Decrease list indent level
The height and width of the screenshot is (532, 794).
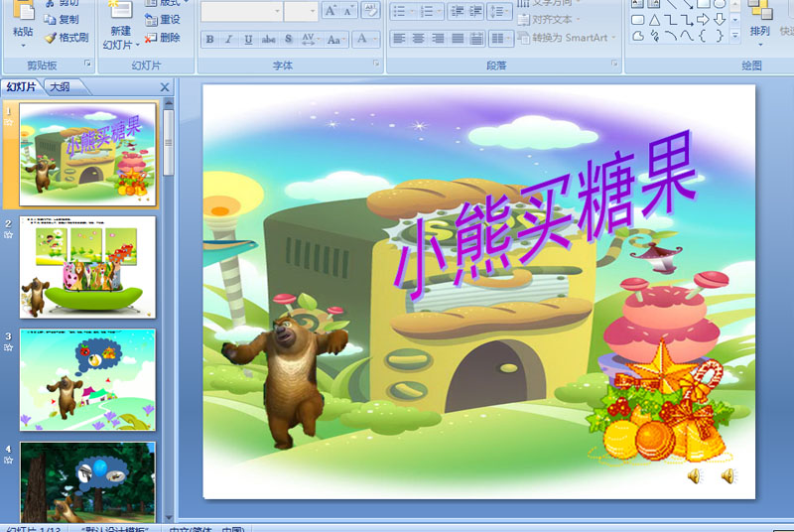click(457, 11)
